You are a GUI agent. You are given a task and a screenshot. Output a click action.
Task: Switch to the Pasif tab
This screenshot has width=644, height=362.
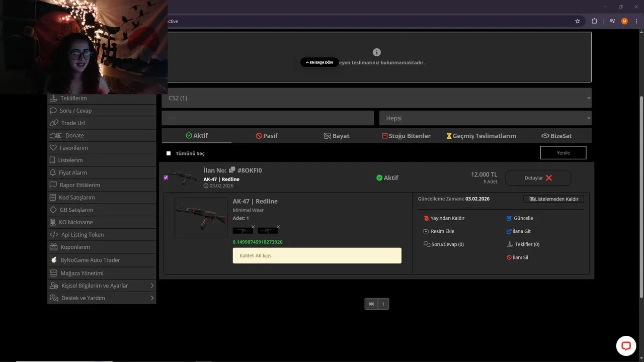tap(267, 136)
